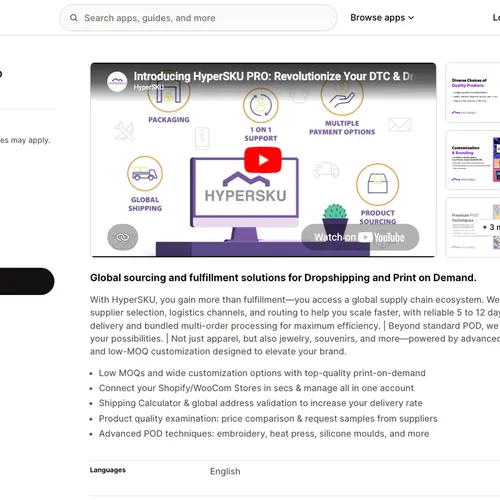
Task: Click bullet 'Shipping Calculator & global address validation'
Action: [x=261, y=403]
